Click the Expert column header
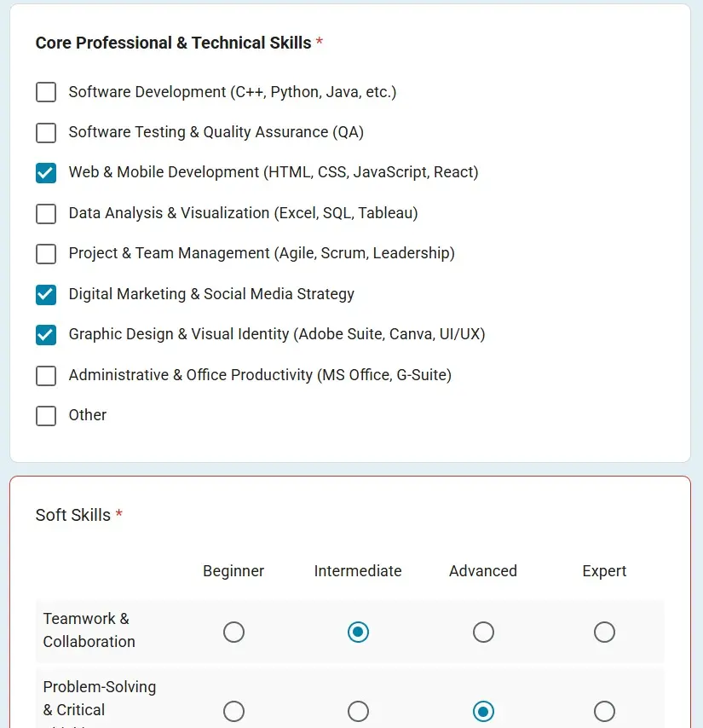 click(x=604, y=571)
